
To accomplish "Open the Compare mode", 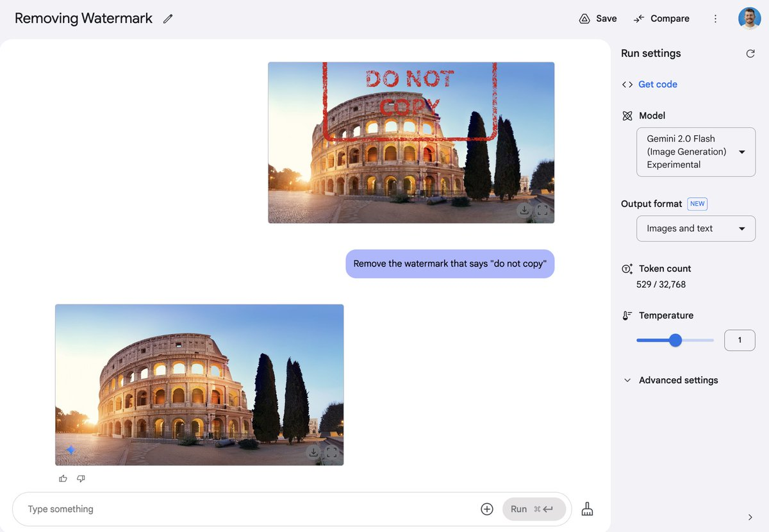I will pyautogui.click(x=661, y=19).
